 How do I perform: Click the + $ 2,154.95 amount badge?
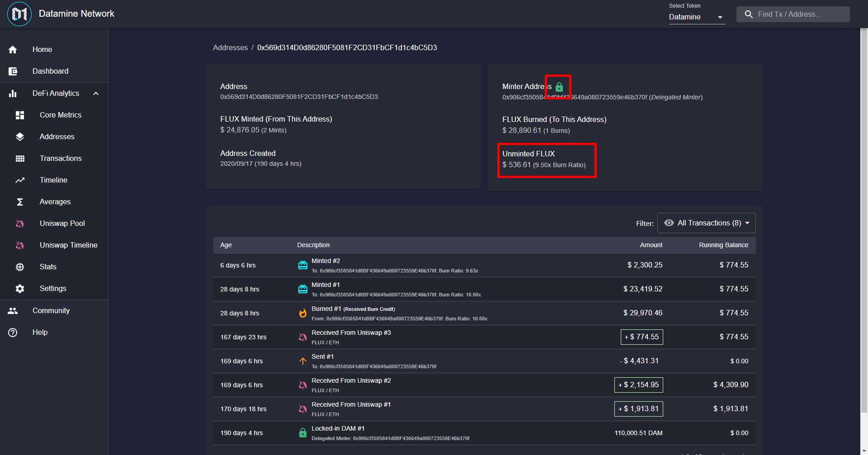pyautogui.click(x=638, y=385)
